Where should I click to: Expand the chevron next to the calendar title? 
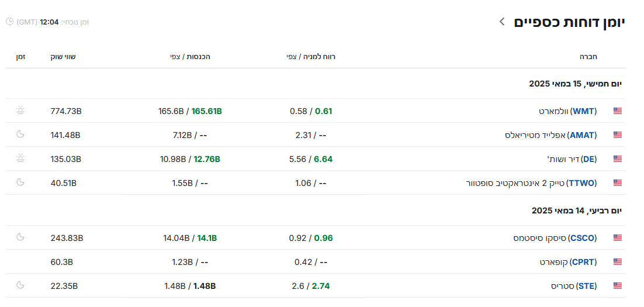[501, 22]
